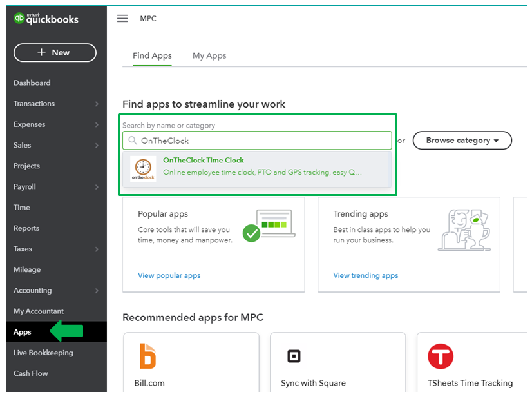Click the Popular apps card heading
This screenshot has width=532, height=410.
coord(163,214)
